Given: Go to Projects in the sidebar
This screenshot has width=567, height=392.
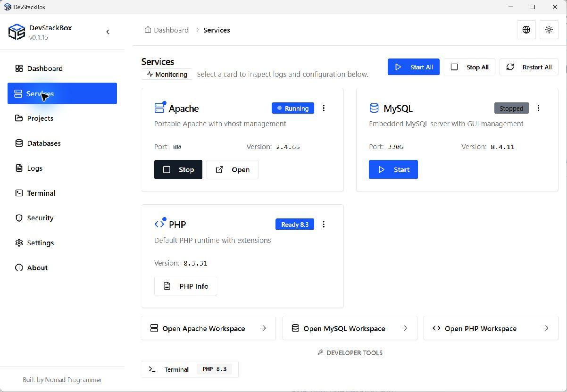Looking at the screenshot, I should click(62, 118).
